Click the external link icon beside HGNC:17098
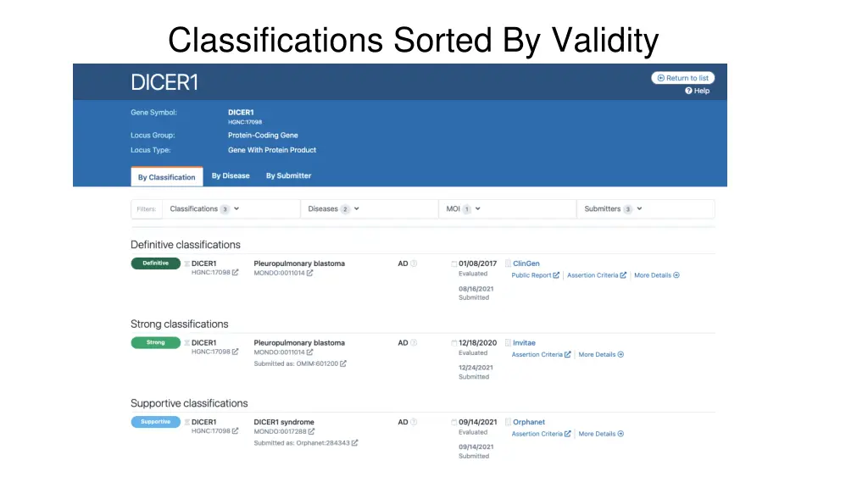The width and height of the screenshot is (868, 488). click(x=234, y=273)
